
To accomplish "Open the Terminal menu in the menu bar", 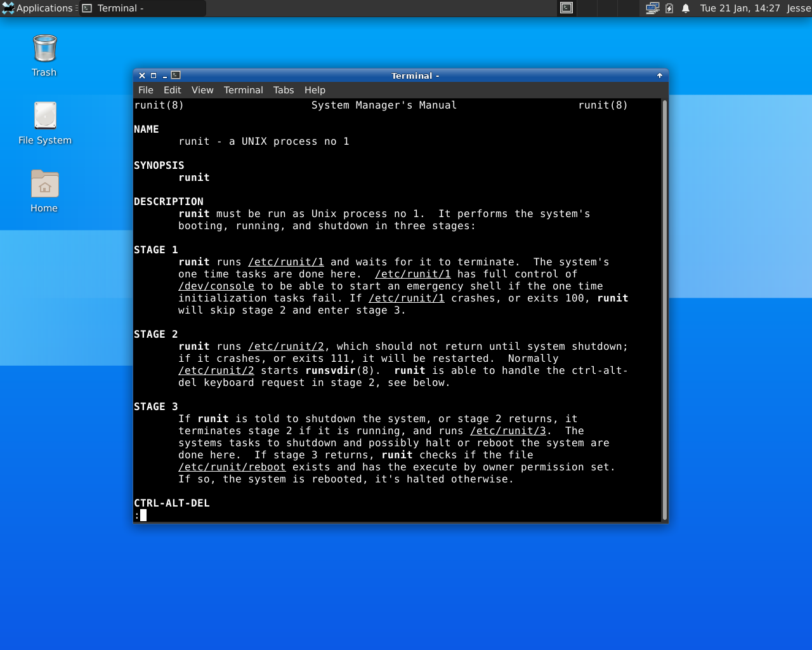I will pos(243,90).
